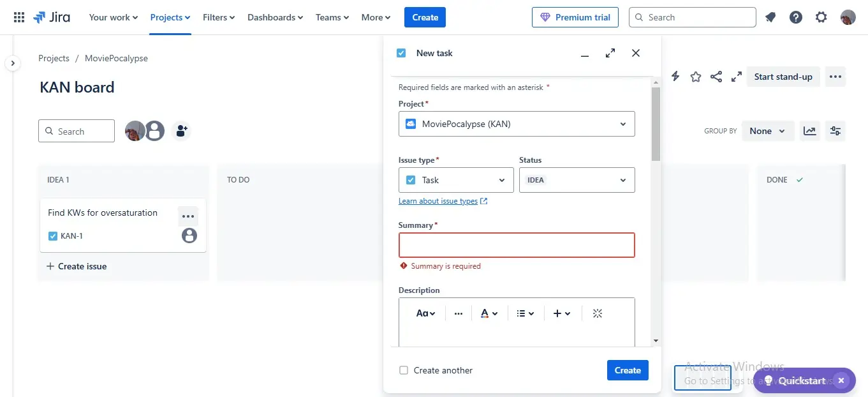The image size is (868, 397).
Task: Open the Filters menu
Action: coord(219,17)
